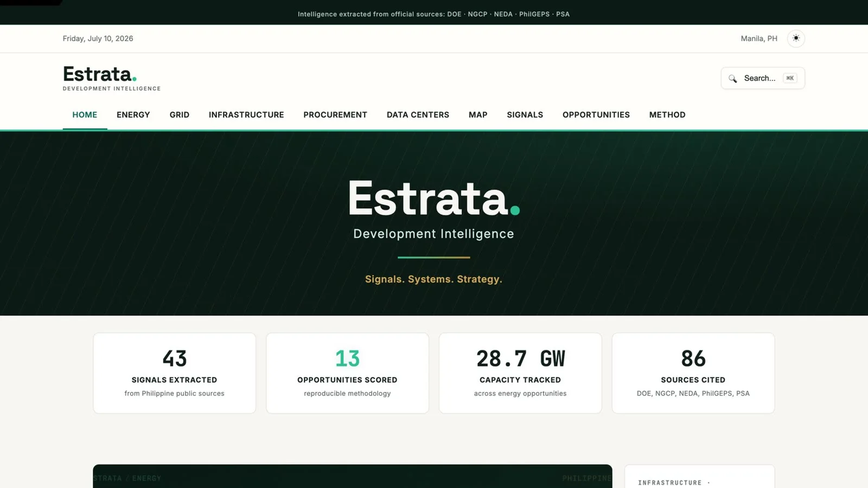Toggle the light/dark theme sun button

(796, 38)
